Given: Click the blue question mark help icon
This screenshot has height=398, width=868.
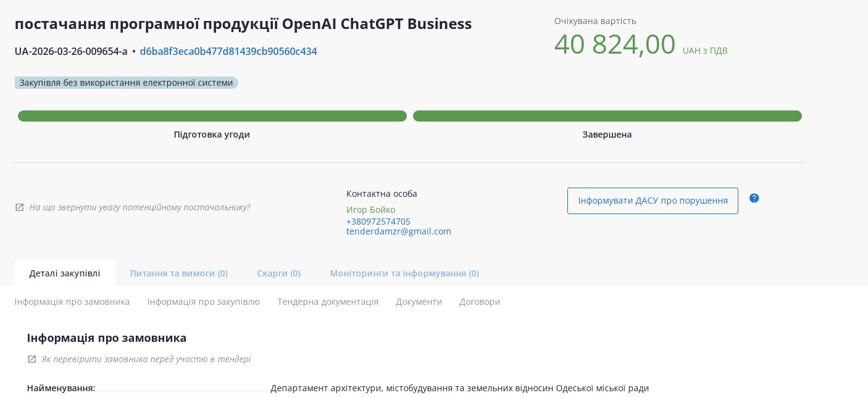Looking at the screenshot, I should click(x=754, y=198).
